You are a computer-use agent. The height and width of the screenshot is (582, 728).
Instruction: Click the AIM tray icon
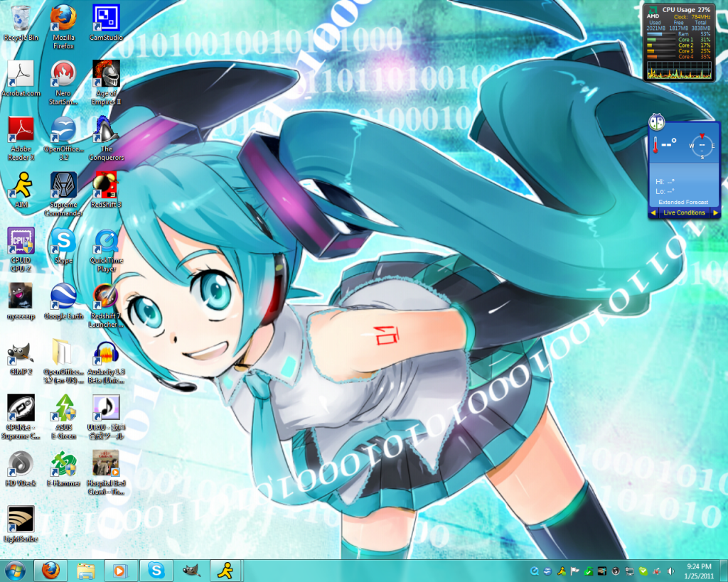562,571
